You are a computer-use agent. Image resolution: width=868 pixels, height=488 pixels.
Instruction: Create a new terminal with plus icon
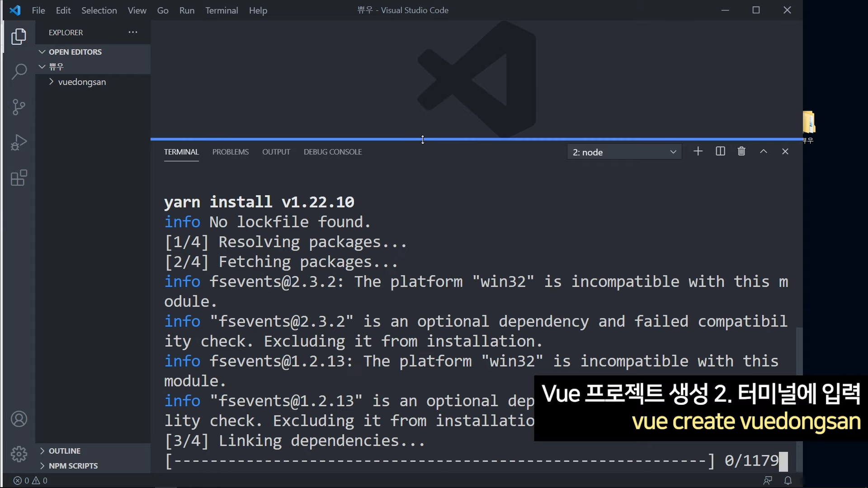point(698,151)
